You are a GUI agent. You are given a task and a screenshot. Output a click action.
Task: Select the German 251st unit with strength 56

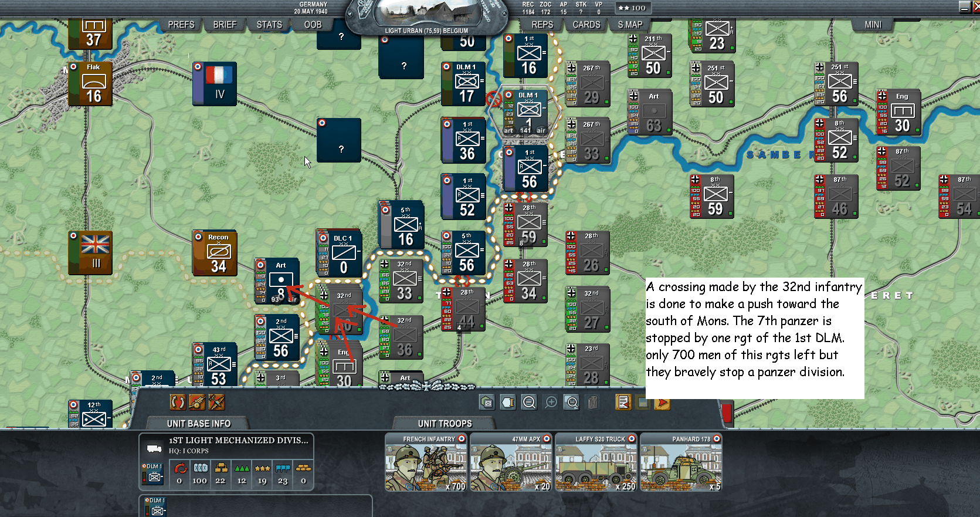836,84
